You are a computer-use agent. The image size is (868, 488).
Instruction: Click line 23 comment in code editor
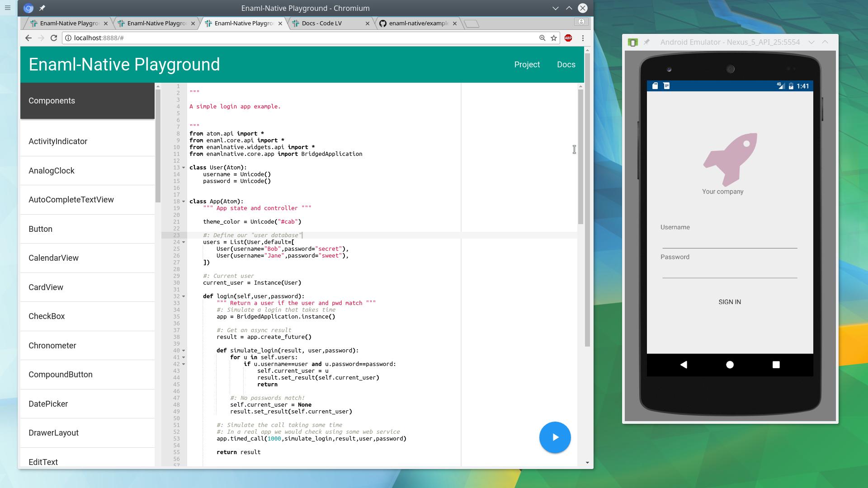(x=253, y=235)
